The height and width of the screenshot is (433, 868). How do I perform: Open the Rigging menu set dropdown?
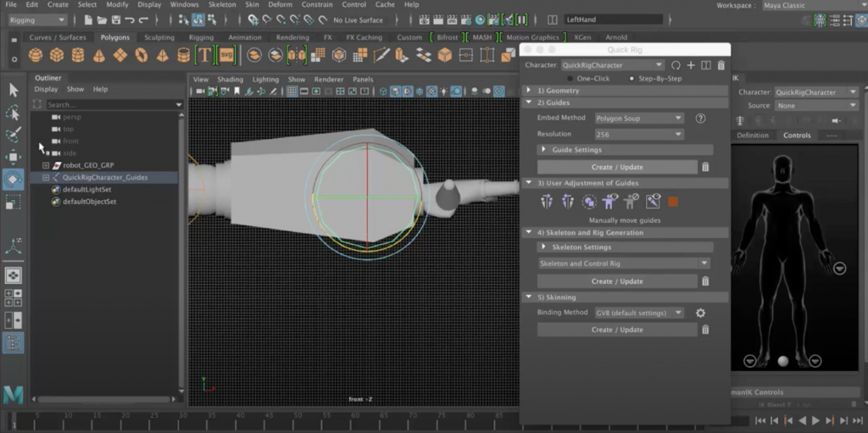[x=37, y=20]
